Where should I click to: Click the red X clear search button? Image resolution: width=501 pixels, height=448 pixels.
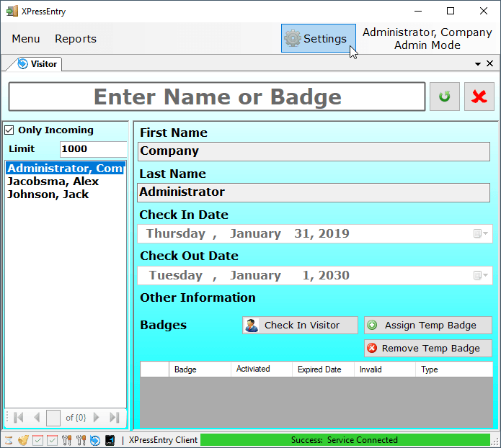coord(479,97)
